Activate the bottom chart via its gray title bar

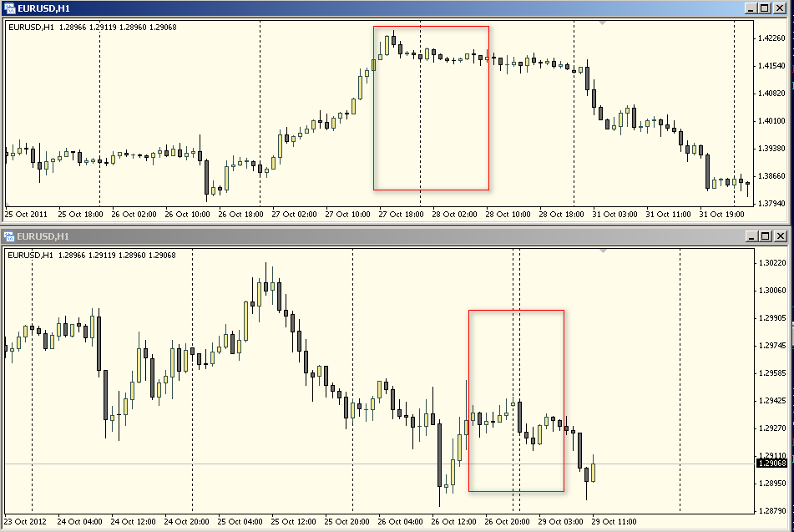coord(395,236)
